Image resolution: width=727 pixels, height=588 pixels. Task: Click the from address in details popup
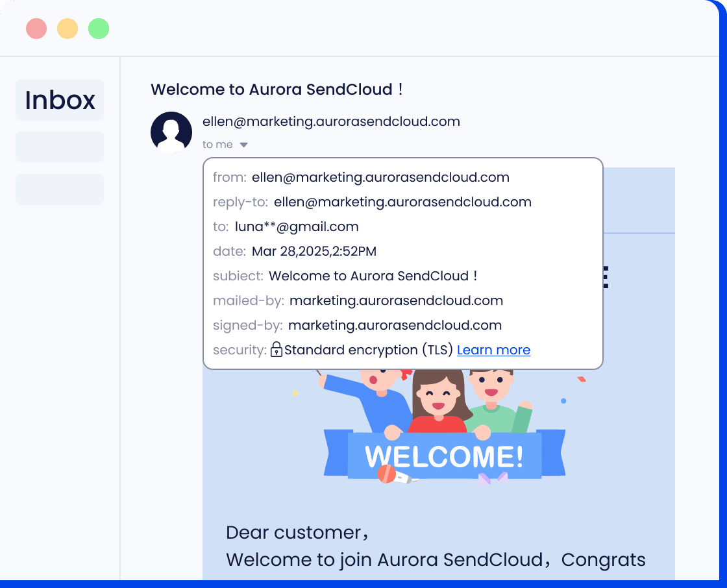coord(380,177)
